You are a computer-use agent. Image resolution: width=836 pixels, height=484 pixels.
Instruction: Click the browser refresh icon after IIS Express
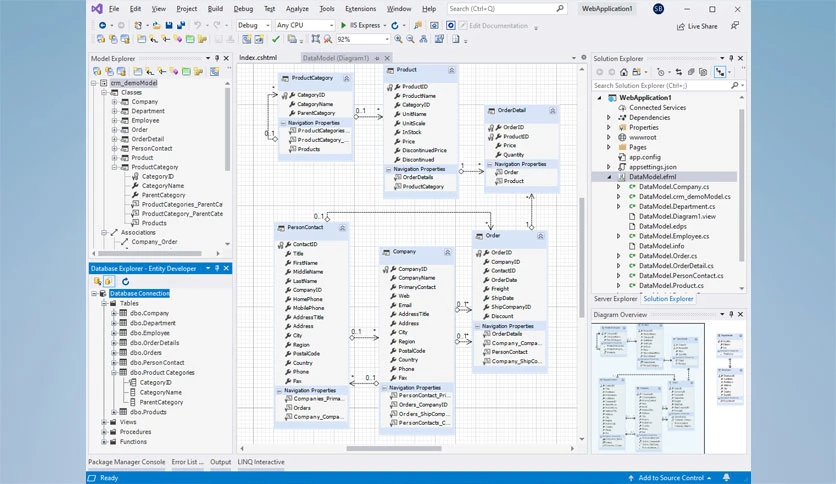tap(395, 25)
